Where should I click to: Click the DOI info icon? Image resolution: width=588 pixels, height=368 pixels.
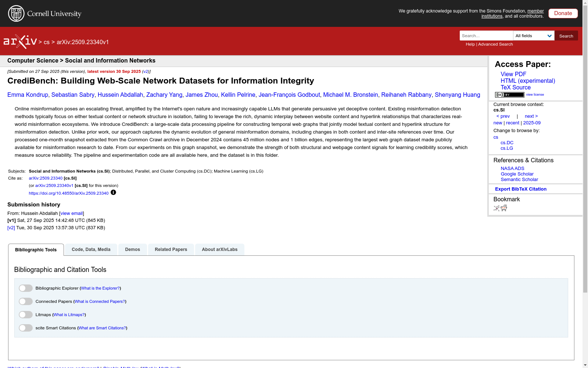[x=113, y=192]
